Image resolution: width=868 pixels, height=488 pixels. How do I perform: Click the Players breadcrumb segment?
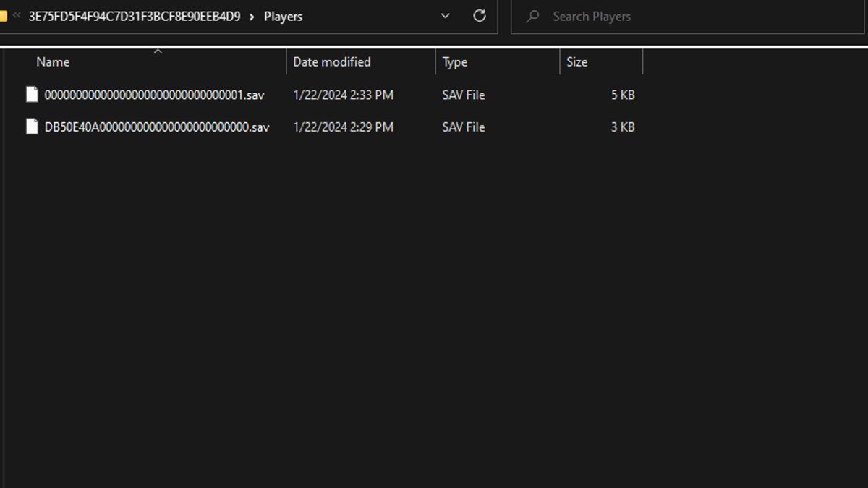(283, 16)
